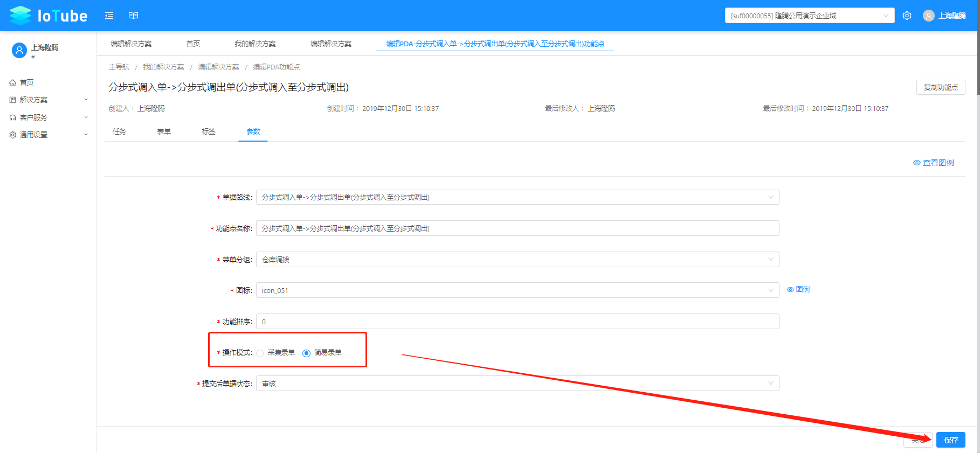Viewport: 980px width, 453px height.
Task: Open 查看图例 legend viewer
Action: pos(934,163)
